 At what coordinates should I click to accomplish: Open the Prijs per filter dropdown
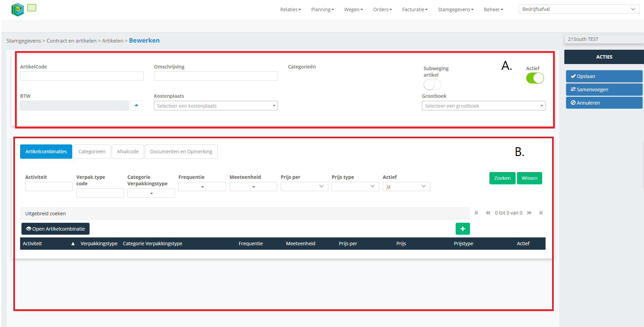[x=304, y=187]
